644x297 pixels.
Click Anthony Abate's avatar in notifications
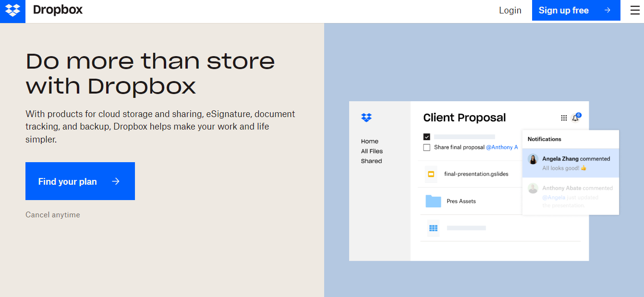click(x=533, y=188)
